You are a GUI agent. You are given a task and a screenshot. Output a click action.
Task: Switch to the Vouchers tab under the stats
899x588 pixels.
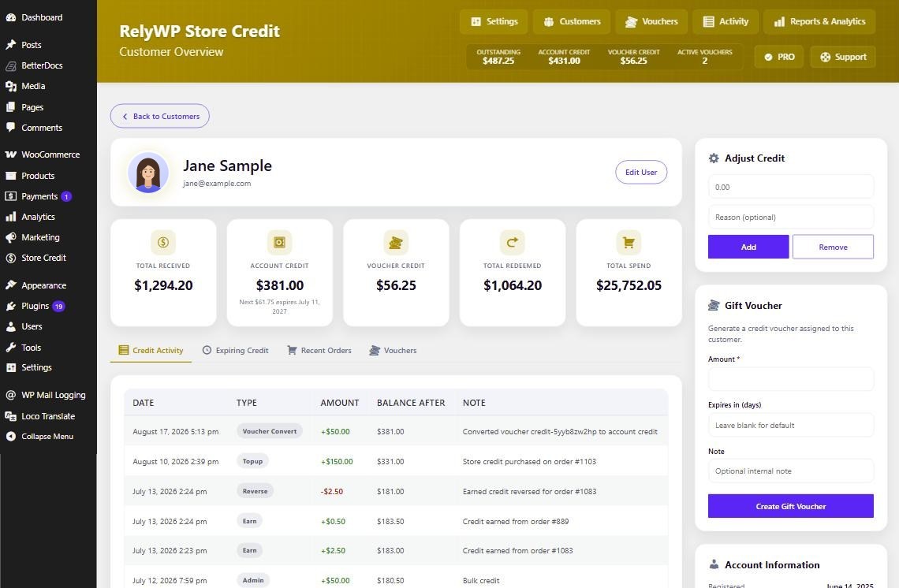point(394,351)
